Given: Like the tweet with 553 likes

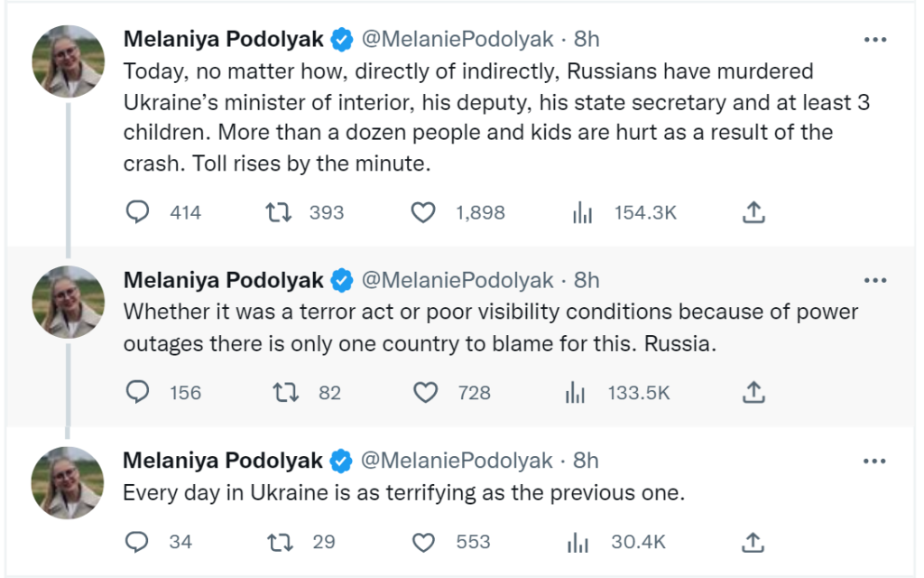Looking at the screenshot, I should [x=423, y=542].
